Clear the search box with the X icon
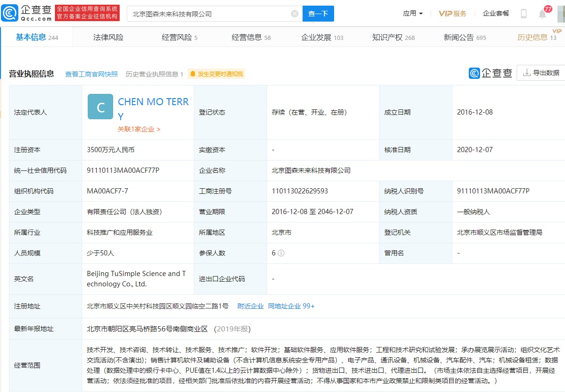The width and height of the screenshot is (565, 392). pos(295,14)
